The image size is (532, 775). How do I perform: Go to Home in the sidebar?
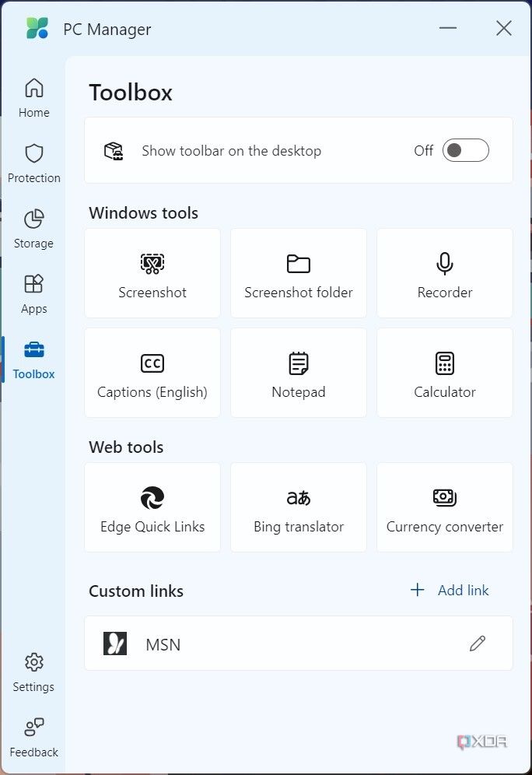click(x=33, y=98)
